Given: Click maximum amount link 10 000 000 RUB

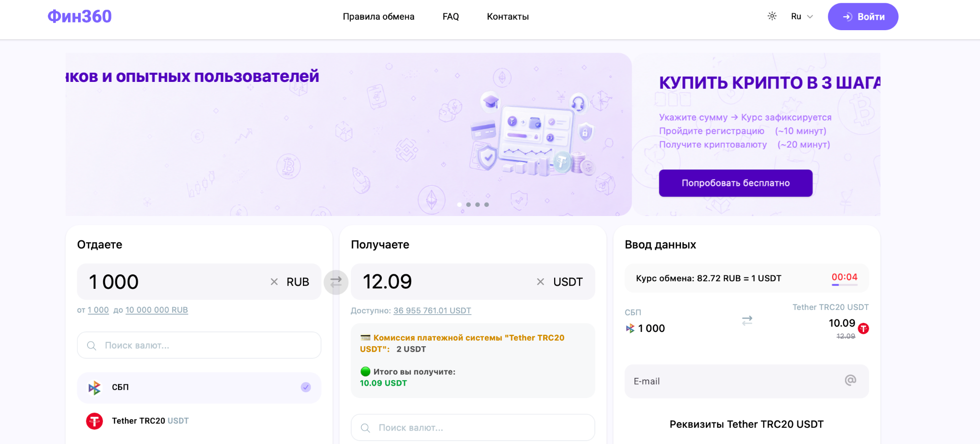Looking at the screenshot, I should [x=156, y=310].
